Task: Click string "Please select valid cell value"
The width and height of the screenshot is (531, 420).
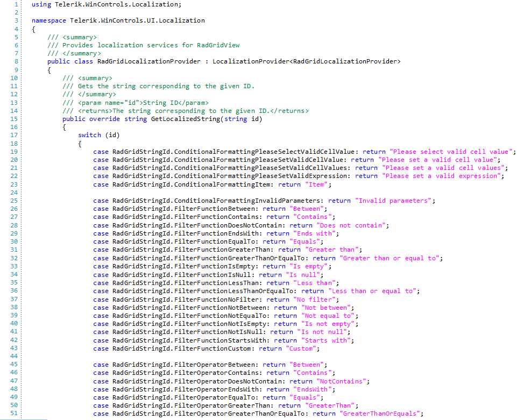Action: point(451,152)
